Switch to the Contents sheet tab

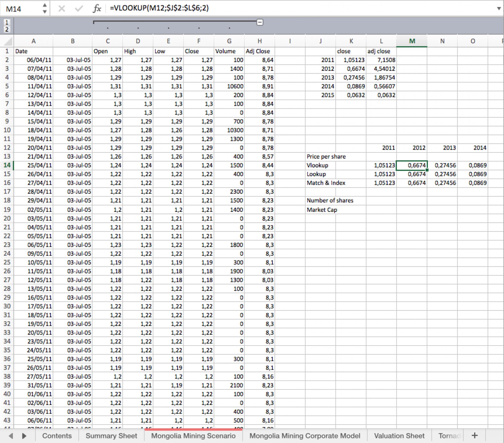(57, 436)
